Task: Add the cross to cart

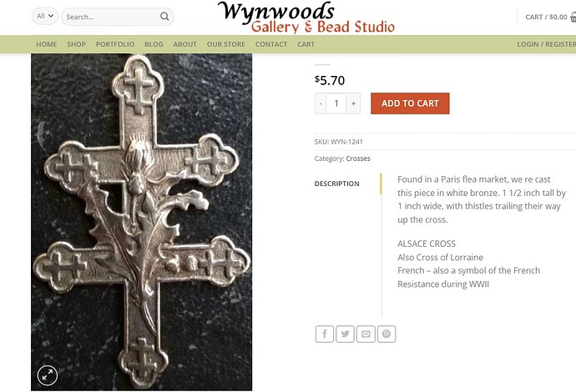Action: click(410, 103)
